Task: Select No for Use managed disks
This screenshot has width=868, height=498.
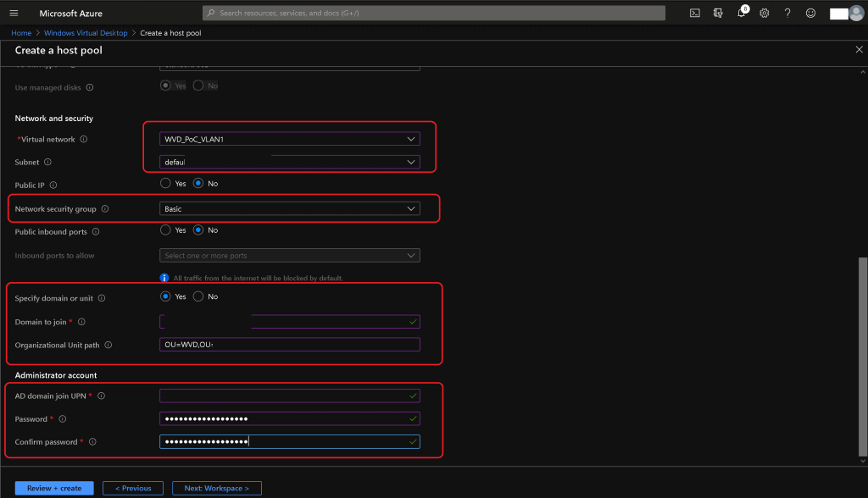Action: point(198,86)
